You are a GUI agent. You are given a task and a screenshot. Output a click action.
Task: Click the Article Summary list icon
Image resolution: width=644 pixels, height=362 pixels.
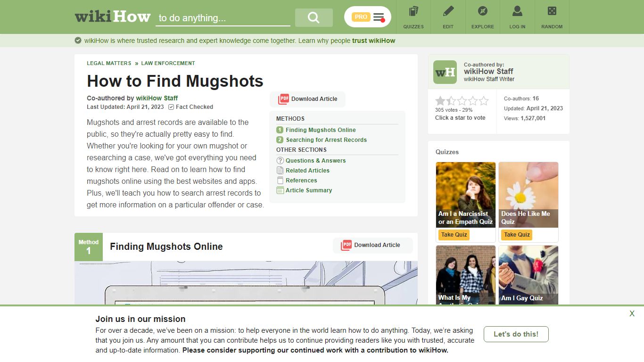(x=280, y=190)
